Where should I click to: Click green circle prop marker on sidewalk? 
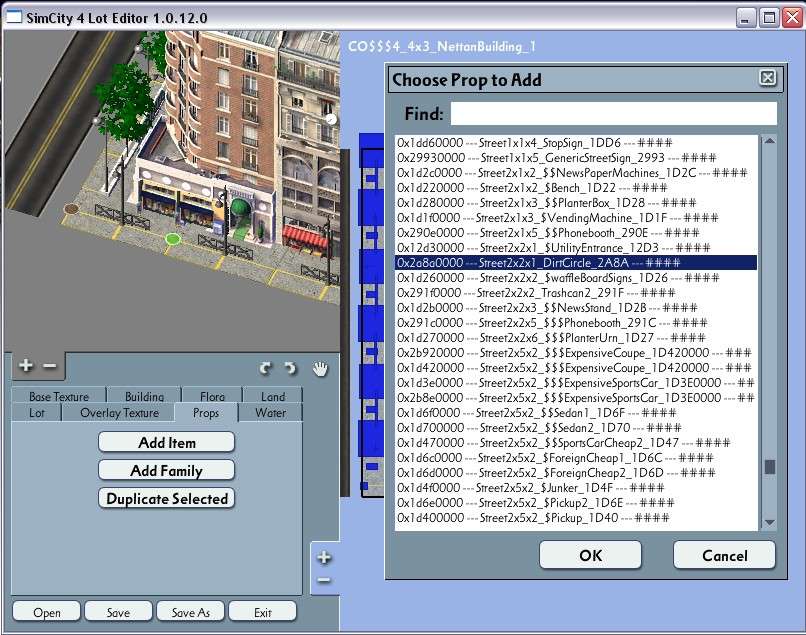pos(173,239)
